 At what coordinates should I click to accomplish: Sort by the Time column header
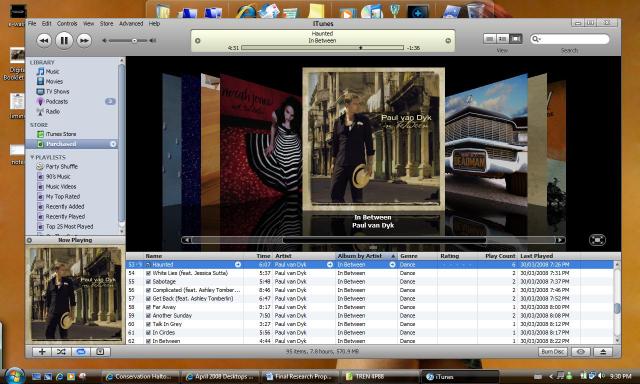tap(258, 256)
